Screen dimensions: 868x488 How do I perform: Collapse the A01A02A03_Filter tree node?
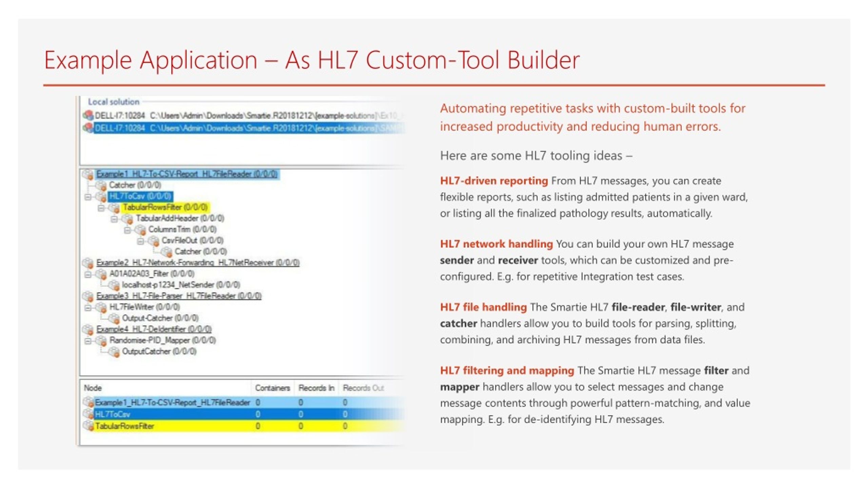[x=88, y=274]
